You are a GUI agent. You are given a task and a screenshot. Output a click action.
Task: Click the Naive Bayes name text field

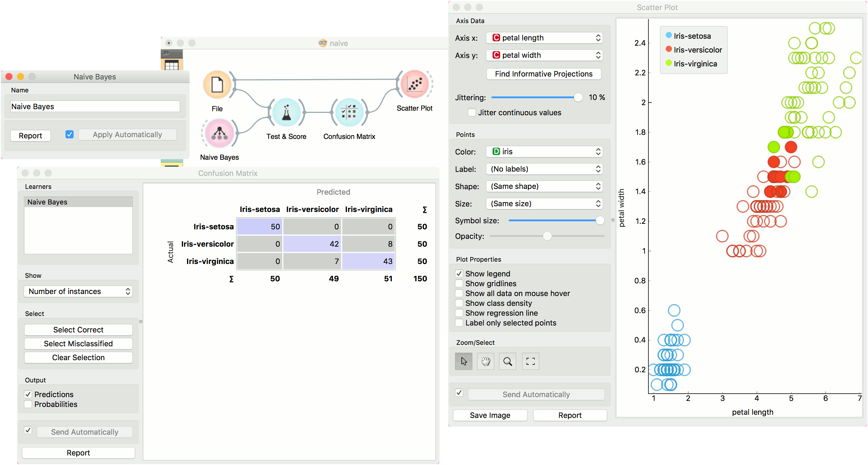pyautogui.click(x=95, y=107)
